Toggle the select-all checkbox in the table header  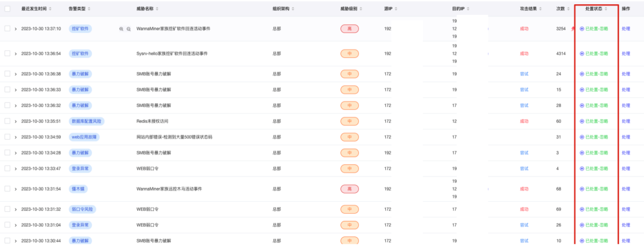tap(8, 9)
